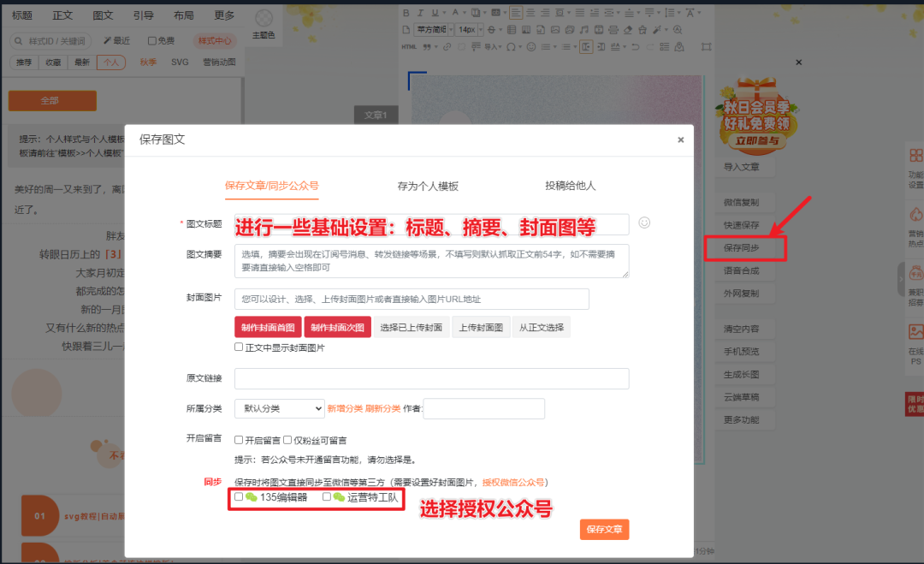Click the italic icon in the editor toolbar
The image size is (924, 564).
420,13
